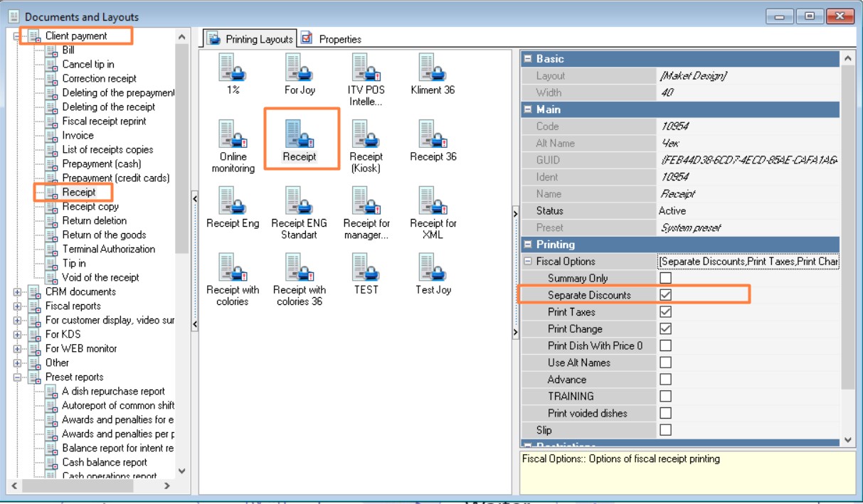Toggle the Print Change checkbox
This screenshot has width=863, height=504.
coord(666,329)
